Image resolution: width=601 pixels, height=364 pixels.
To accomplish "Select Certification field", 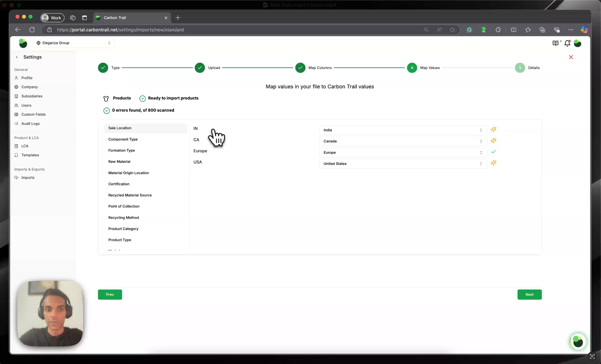I will (x=145, y=184).
